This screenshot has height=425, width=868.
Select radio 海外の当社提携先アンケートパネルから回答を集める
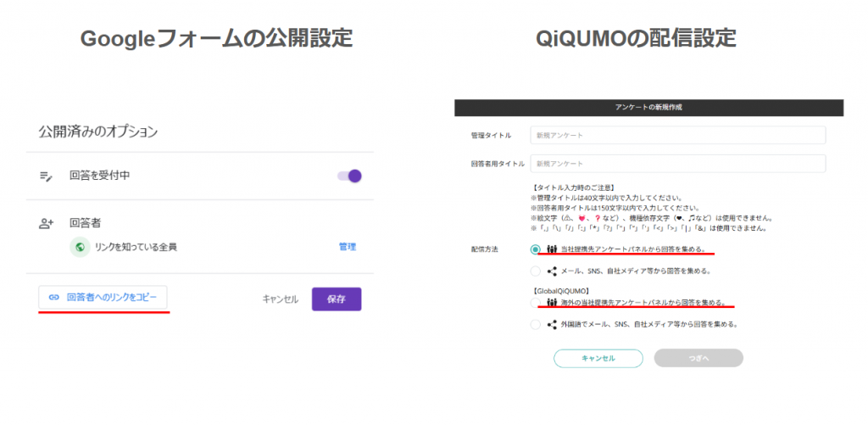point(535,303)
